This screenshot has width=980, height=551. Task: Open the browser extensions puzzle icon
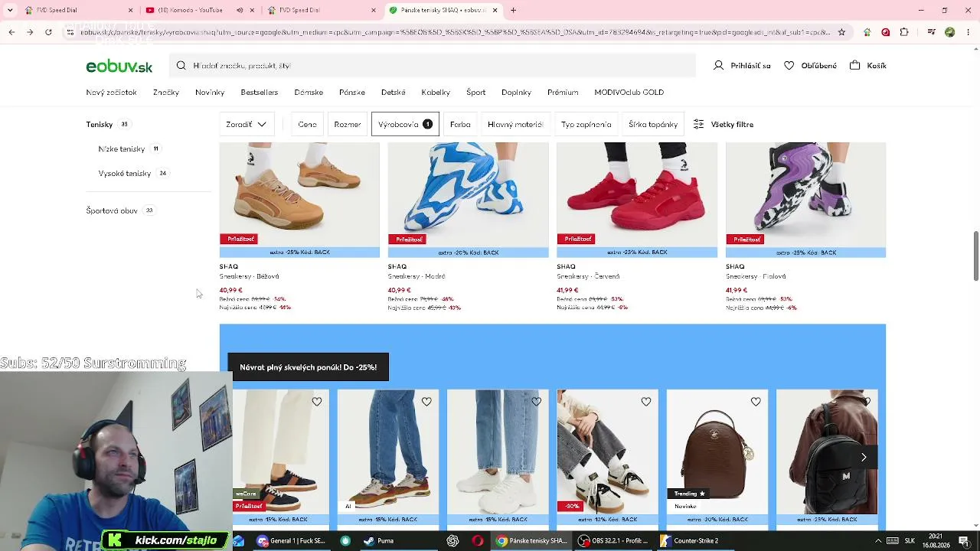[904, 32]
